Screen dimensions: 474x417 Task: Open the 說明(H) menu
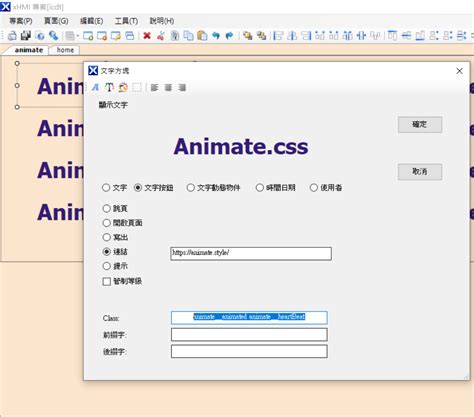[162, 21]
